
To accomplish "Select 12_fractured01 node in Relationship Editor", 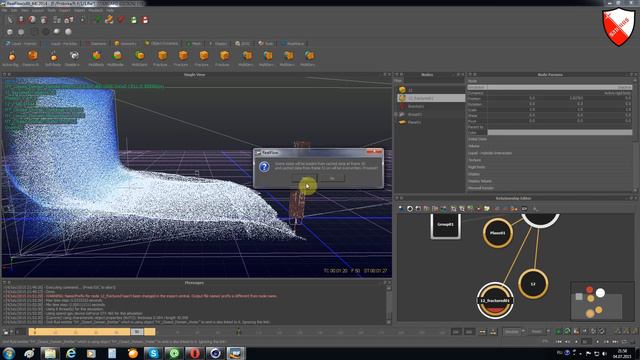I will (495, 300).
